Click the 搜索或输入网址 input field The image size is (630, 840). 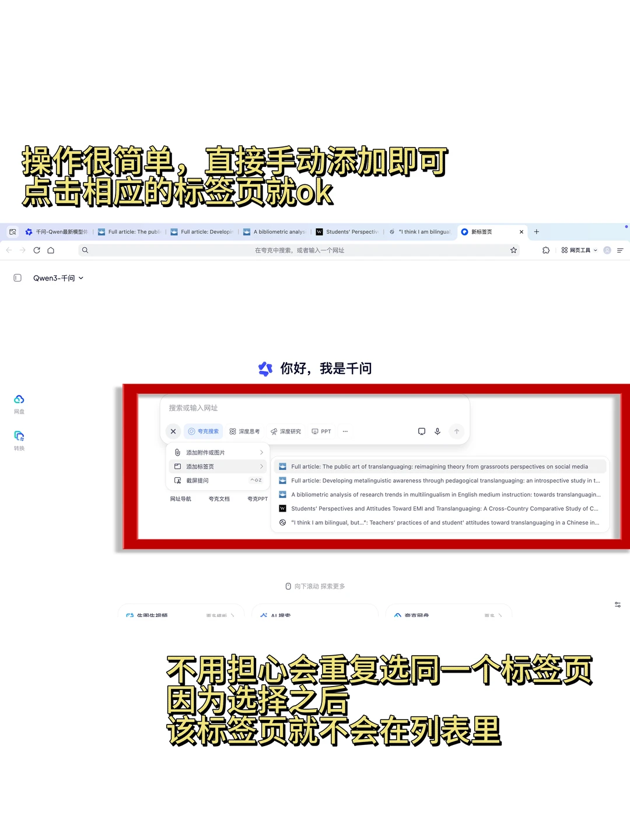coord(315,408)
